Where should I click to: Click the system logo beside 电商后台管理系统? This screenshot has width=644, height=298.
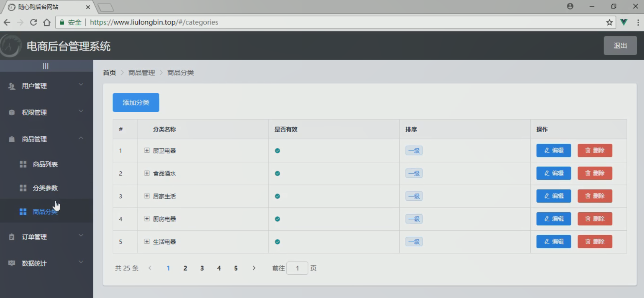click(11, 46)
